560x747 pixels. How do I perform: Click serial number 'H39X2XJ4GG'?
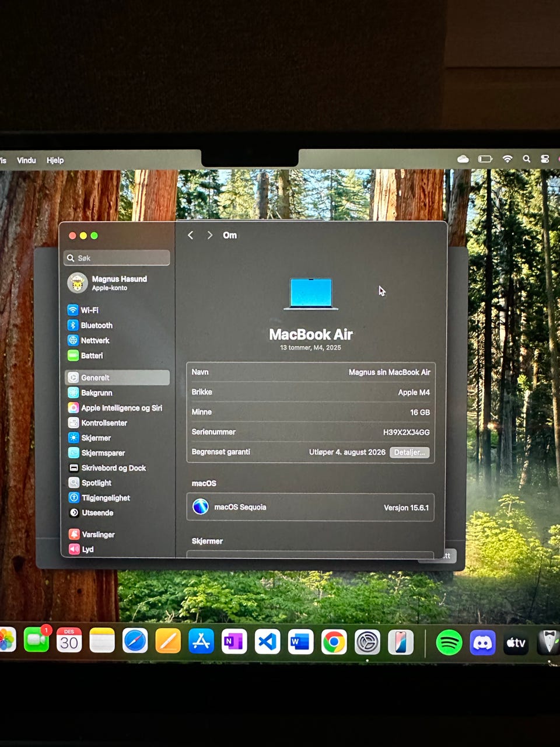pos(406,432)
